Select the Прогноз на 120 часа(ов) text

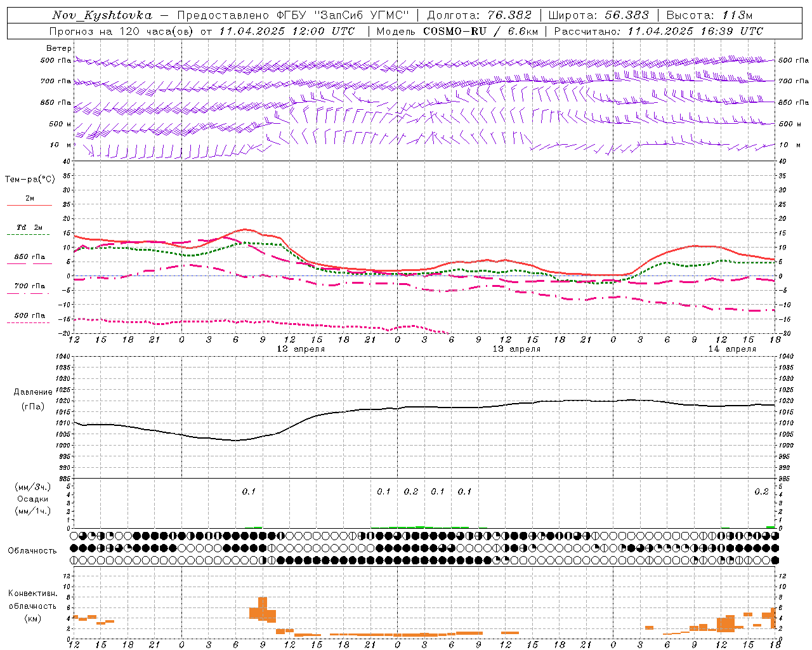pyautogui.click(x=122, y=31)
